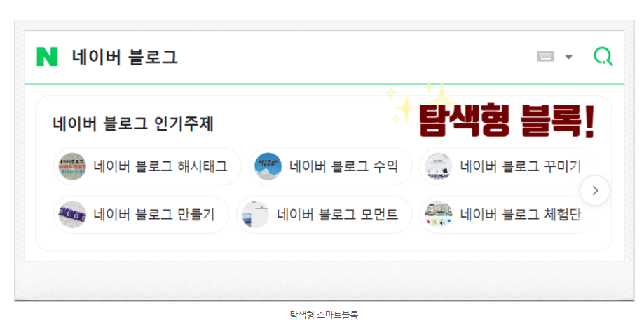Click the 꾸미기 chip thumbnail image
The height and width of the screenshot is (334, 644).
(439, 166)
